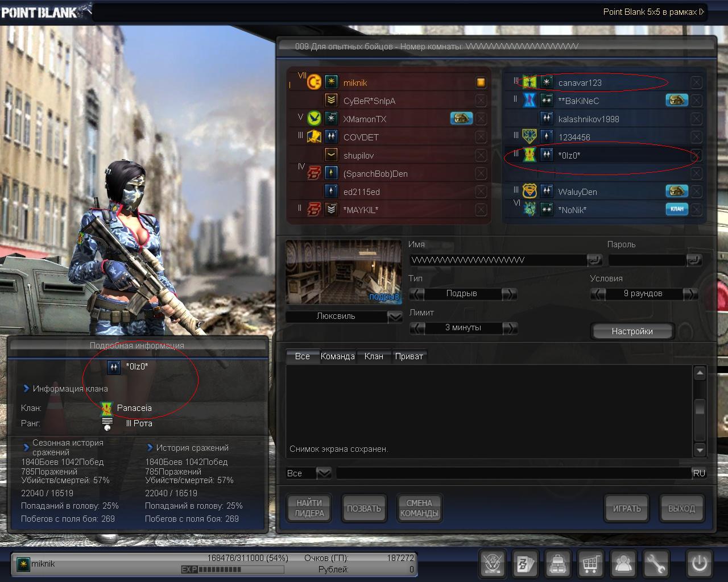Toggle the slot box beside kalashnikov1998
This screenshot has width=728, height=582.
(x=696, y=119)
